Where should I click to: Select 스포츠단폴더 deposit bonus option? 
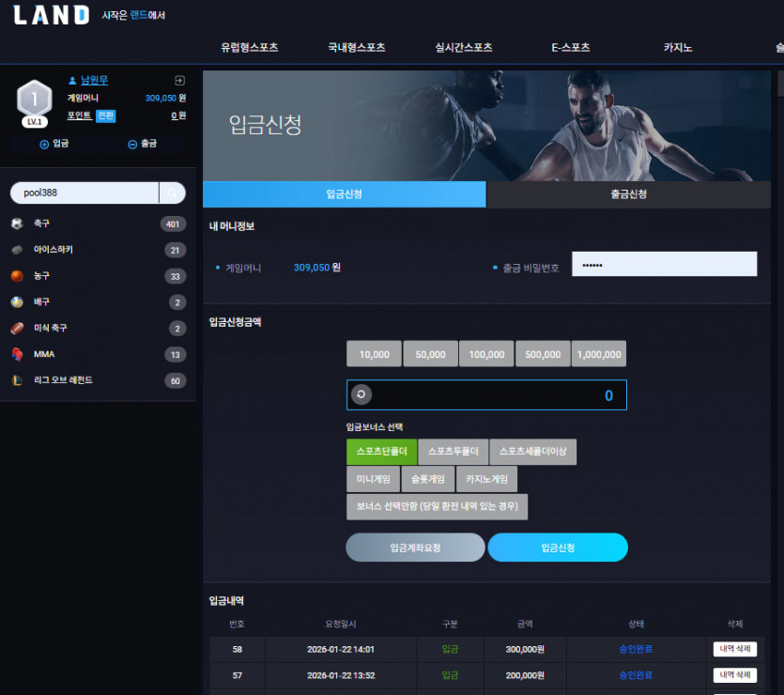(381, 452)
